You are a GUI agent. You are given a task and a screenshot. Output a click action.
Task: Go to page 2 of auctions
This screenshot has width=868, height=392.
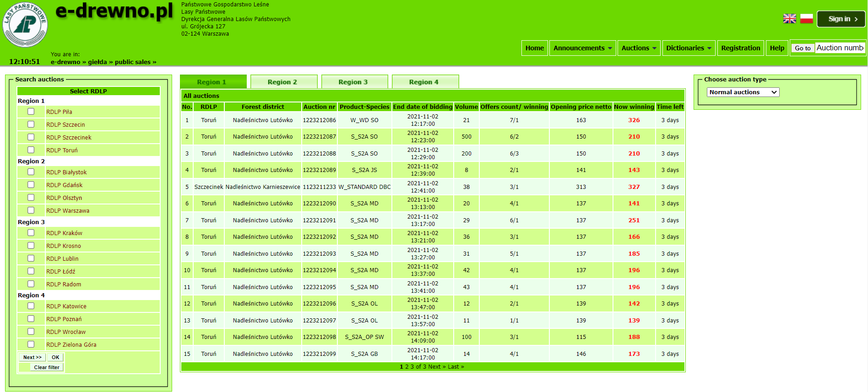407,367
